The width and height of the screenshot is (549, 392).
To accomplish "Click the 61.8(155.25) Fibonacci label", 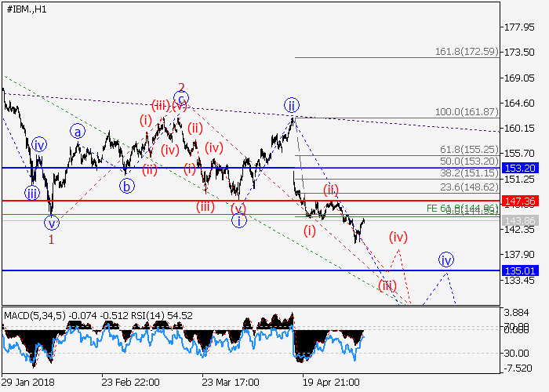I will (469, 148).
